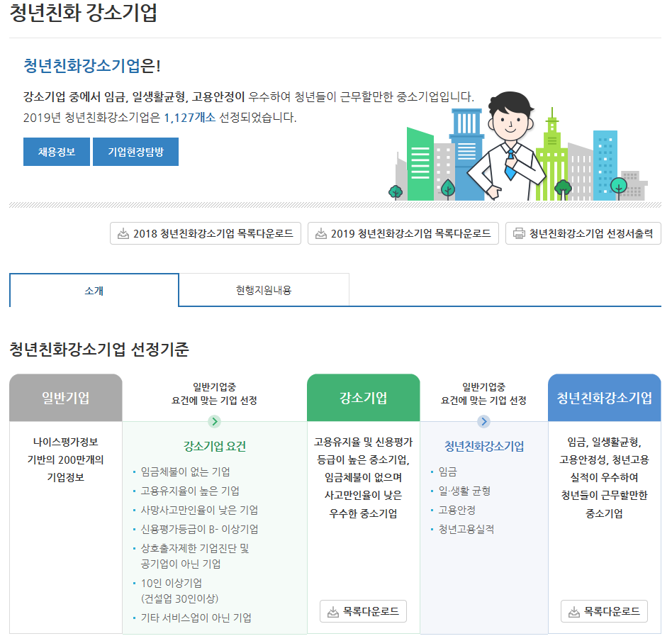672x641 pixels.
Task: Select the blue 청년친화강소기업 header box
Action: tap(605, 398)
